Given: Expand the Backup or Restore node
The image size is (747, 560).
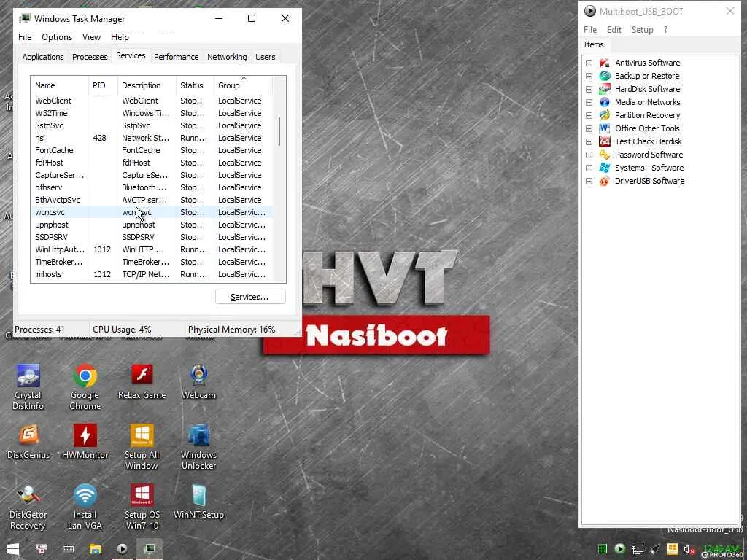Looking at the screenshot, I should (x=589, y=76).
